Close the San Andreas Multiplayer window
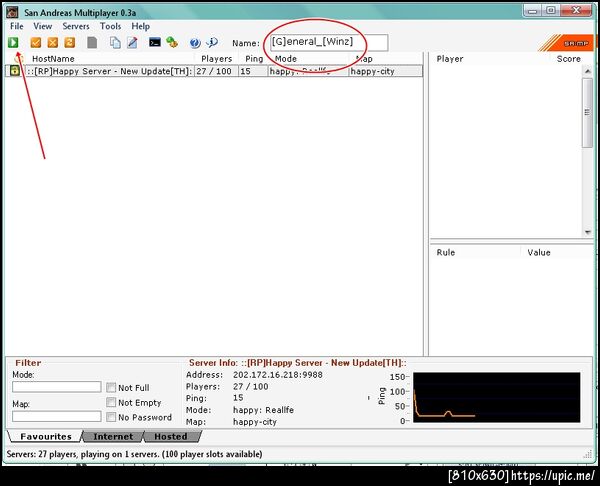 click(576, 10)
